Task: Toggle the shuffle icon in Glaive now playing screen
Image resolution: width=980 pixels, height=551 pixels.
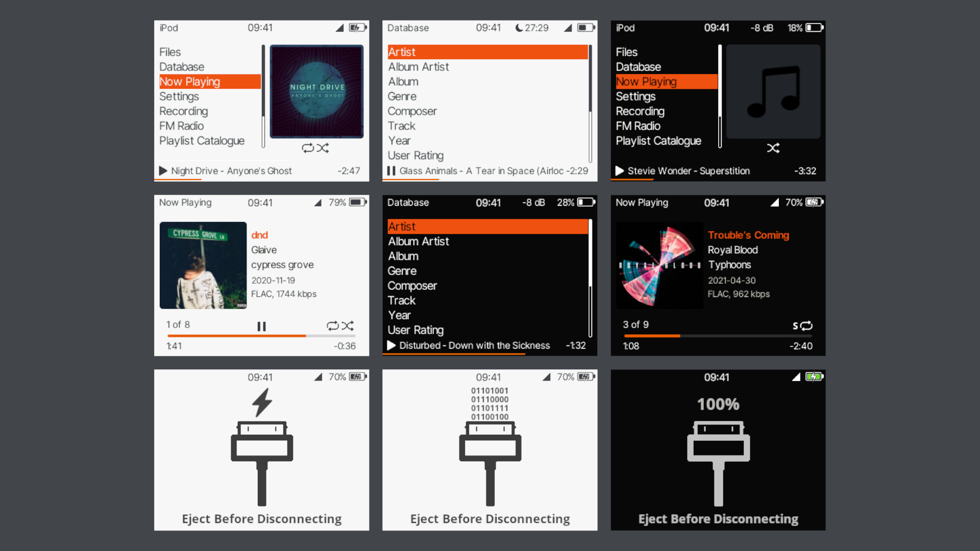Action: [x=348, y=325]
